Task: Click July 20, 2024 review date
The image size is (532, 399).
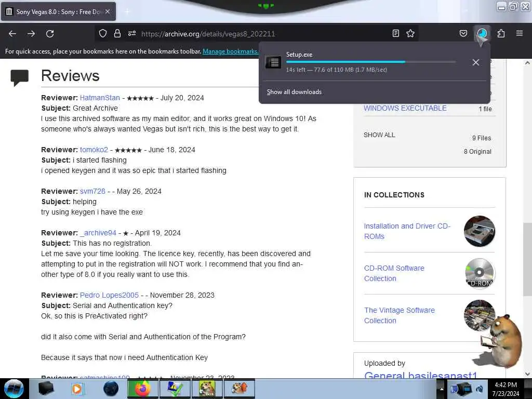Action: [x=182, y=98]
